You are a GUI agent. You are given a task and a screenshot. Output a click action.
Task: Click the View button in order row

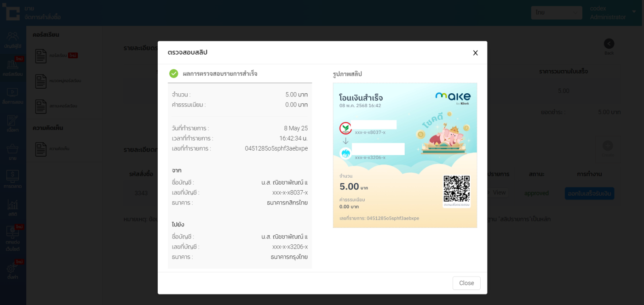(x=499, y=192)
